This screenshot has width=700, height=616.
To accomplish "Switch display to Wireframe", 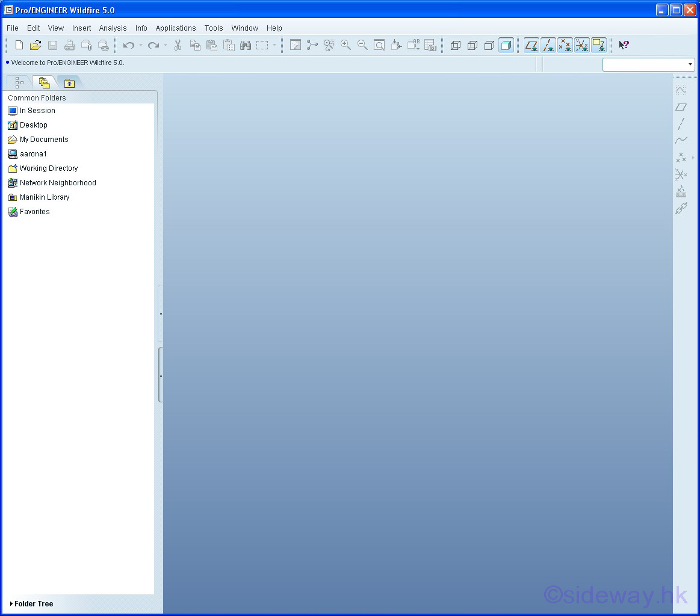I will coord(456,45).
